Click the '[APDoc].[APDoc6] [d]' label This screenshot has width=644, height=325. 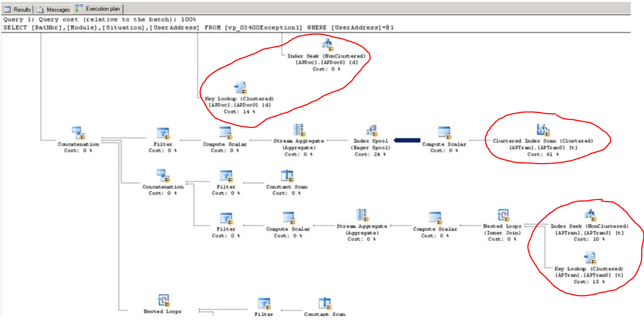pyautogui.click(x=327, y=63)
